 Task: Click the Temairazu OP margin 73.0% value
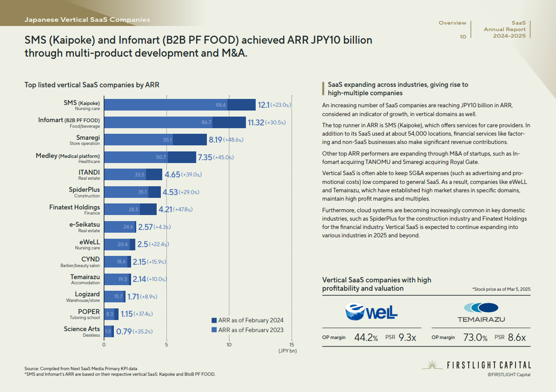pyautogui.click(x=475, y=338)
